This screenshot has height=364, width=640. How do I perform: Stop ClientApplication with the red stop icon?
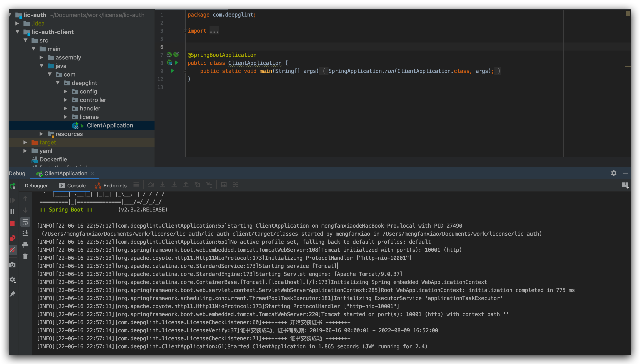pyautogui.click(x=13, y=224)
